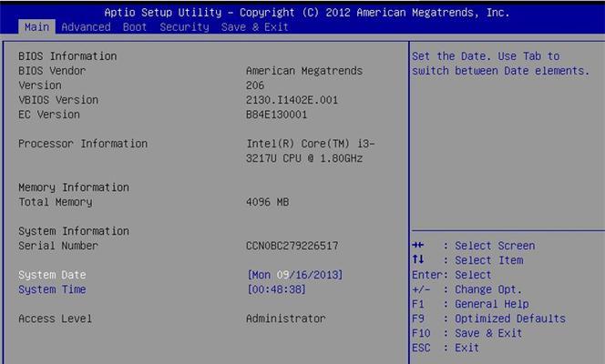The height and width of the screenshot is (364, 605).
Task: Click VBIOS value 2130.I1402E.001
Action: (292, 100)
